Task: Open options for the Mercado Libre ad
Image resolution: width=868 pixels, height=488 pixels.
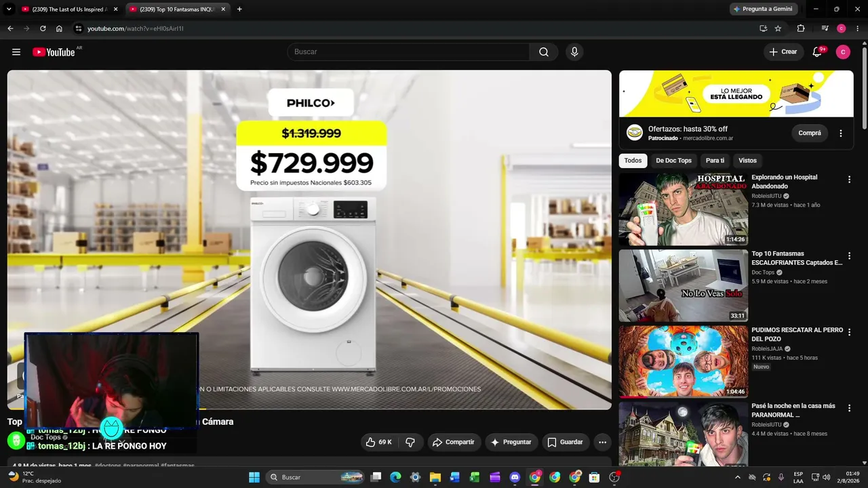Action: (x=841, y=134)
